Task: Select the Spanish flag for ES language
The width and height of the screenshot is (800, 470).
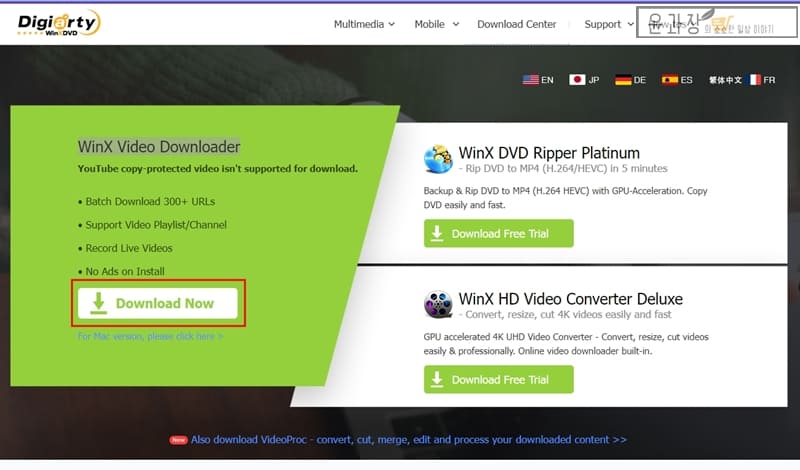Action: pyautogui.click(x=670, y=80)
